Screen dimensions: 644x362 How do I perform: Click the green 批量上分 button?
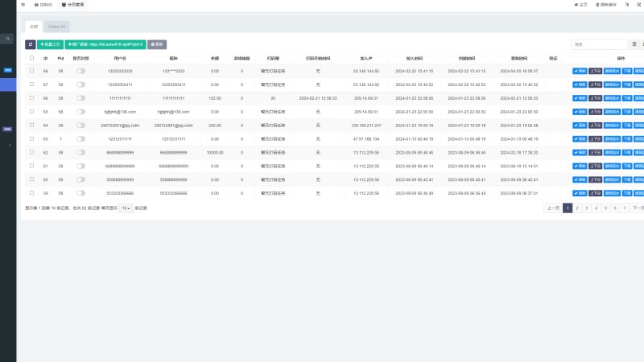pos(50,44)
